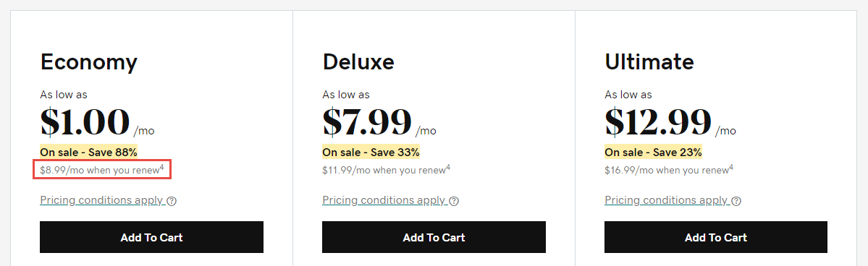Viewport: 868px width, 266px height.
Task: Add the Ultimate plan to cart
Action: tap(716, 237)
